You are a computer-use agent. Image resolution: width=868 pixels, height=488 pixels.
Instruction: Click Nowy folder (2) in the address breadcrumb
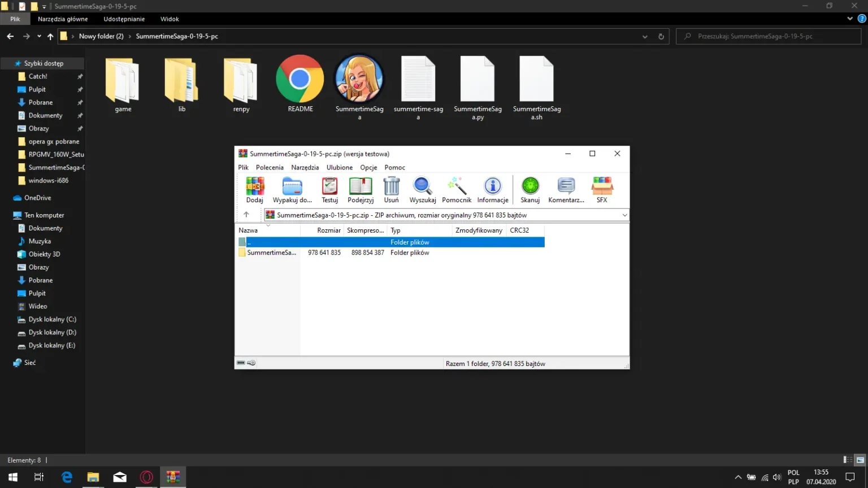click(101, 36)
